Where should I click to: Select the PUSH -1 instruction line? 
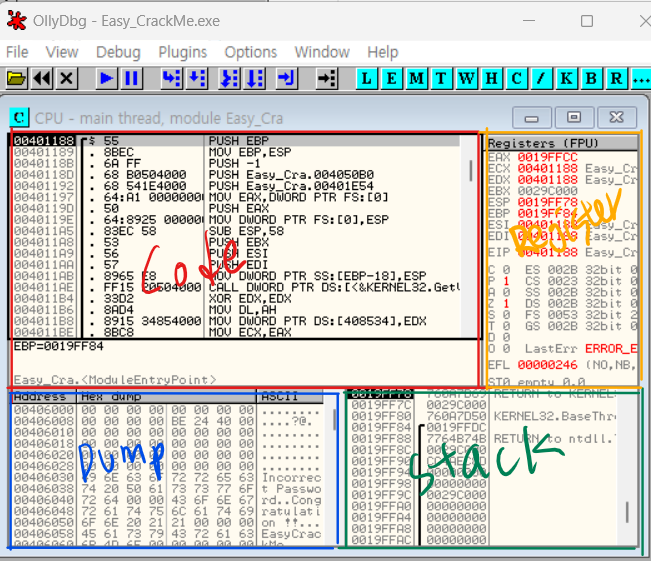(x=236, y=163)
